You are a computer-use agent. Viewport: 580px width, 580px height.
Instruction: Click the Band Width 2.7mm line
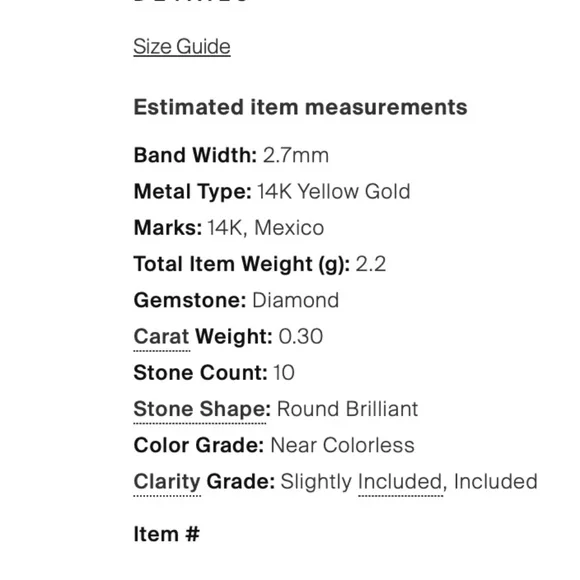click(231, 155)
